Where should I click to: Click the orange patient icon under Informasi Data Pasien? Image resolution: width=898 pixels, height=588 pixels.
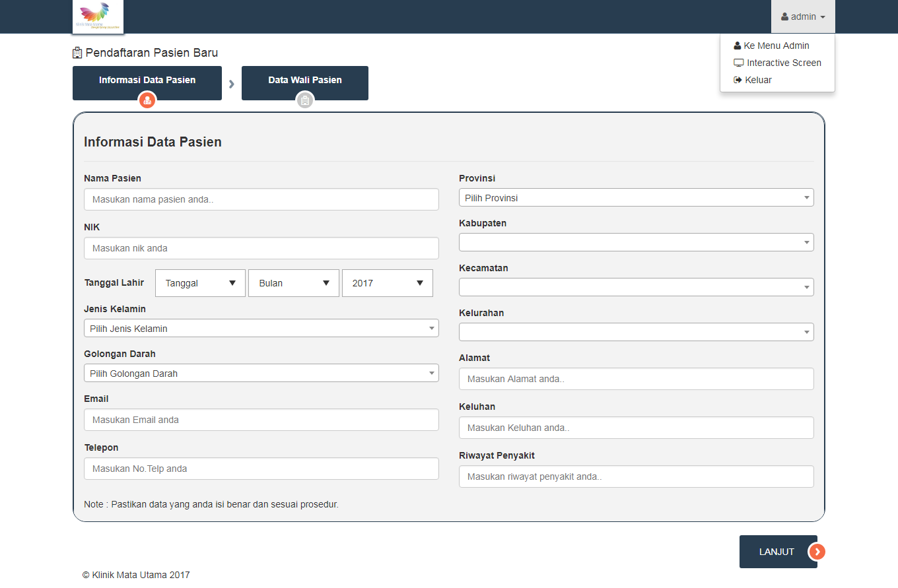147,100
